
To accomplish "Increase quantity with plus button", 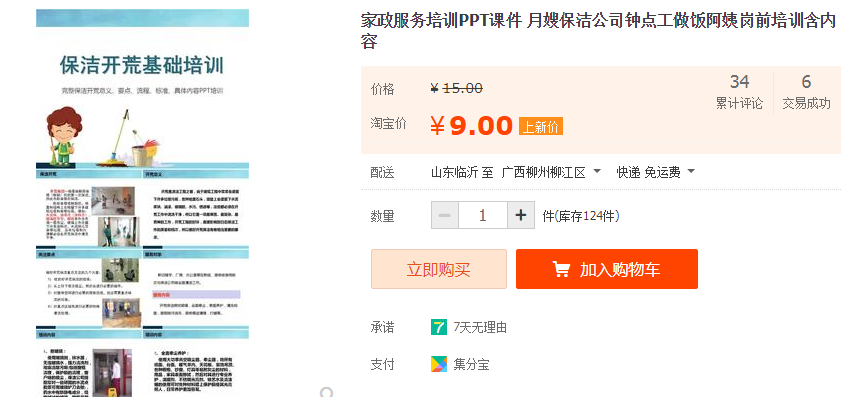I will pos(520,215).
